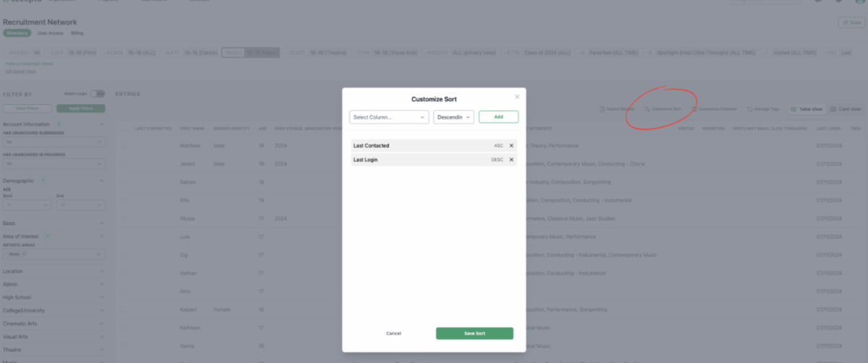The height and width of the screenshot is (363, 868).
Task: Open the Select Column dropdown
Action: (389, 116)
